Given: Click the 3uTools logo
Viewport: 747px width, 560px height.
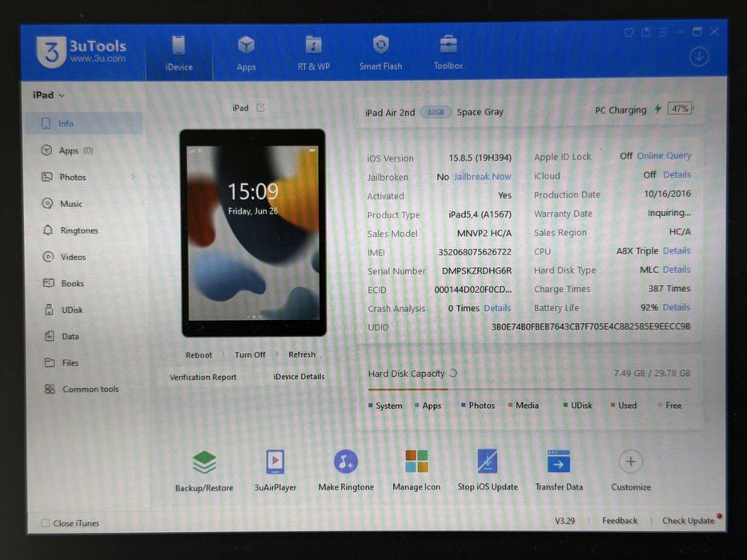Looking at the screenshot, I should [81, 52].
